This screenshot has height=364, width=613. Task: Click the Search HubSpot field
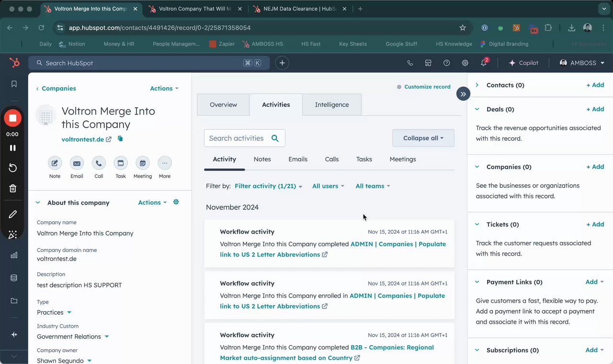coord(149,63)
